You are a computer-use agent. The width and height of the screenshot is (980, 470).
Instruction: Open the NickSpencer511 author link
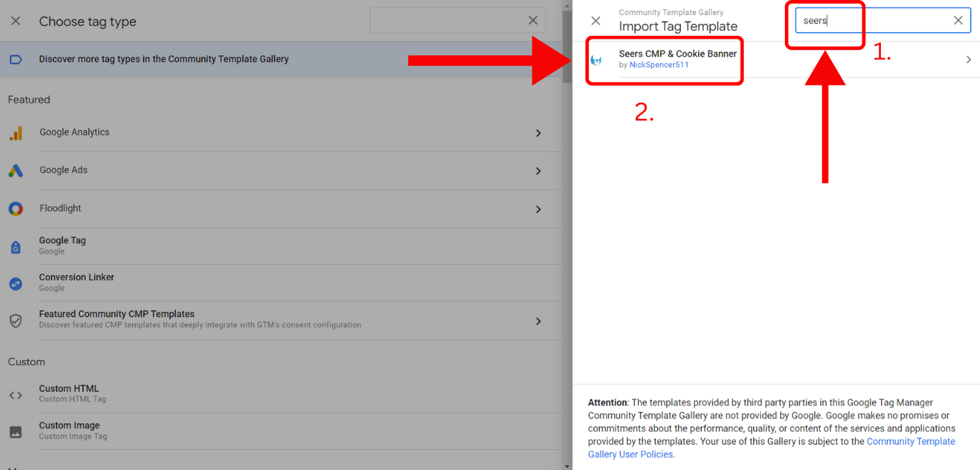point(659,65)
